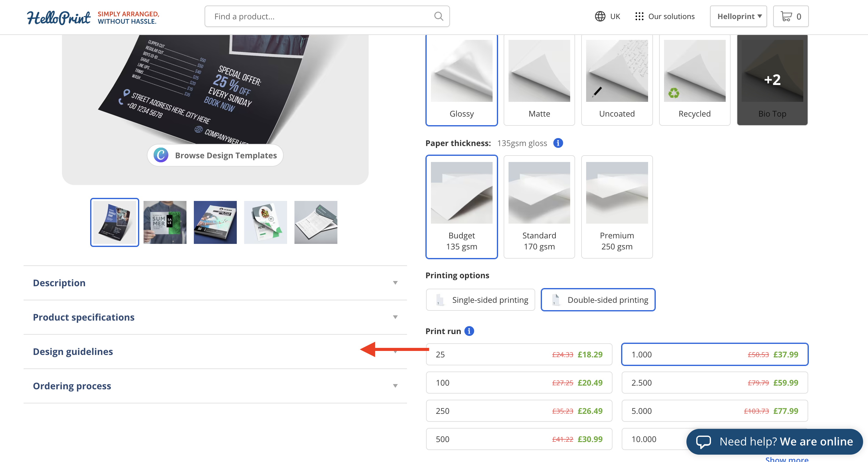Image resolution: width=868 pixels, height=462 pixels.
Task: Select Glossy paper finish
Action: tap(461, 80)
